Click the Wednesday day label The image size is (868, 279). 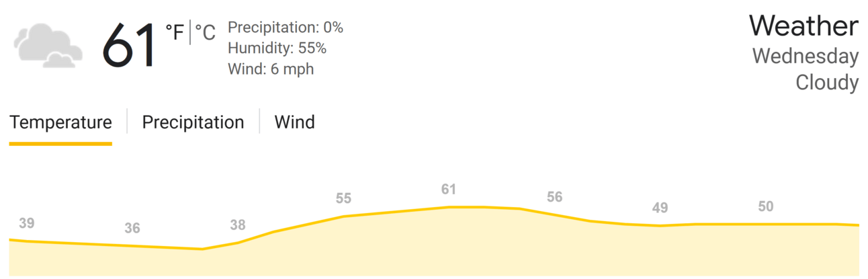click(806, 56)
